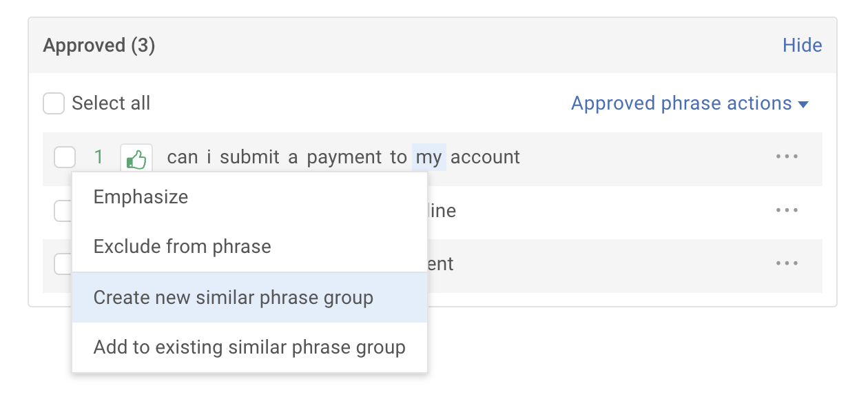Click the word "account" in the first phrase
Image resolution: width=868 pixels, height=397 pixels.
point(485,158)
